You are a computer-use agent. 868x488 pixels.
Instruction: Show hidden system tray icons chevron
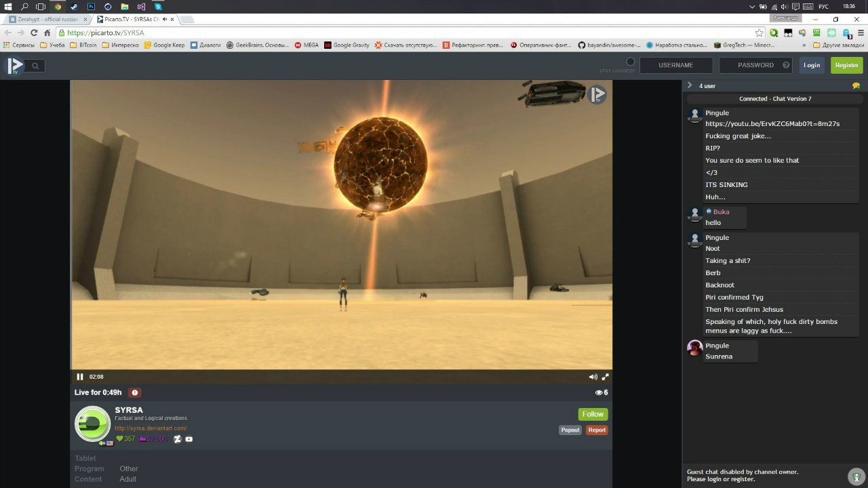click(x=752, y=6)
